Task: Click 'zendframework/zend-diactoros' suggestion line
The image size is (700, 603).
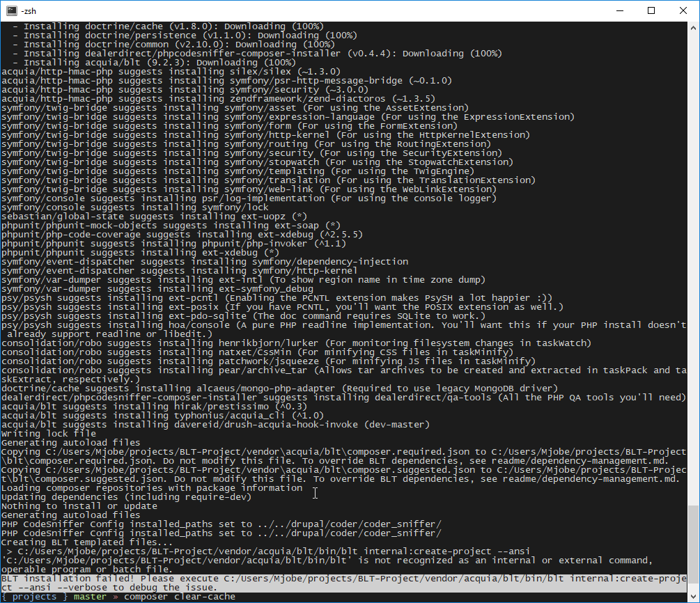Action: 218,99
